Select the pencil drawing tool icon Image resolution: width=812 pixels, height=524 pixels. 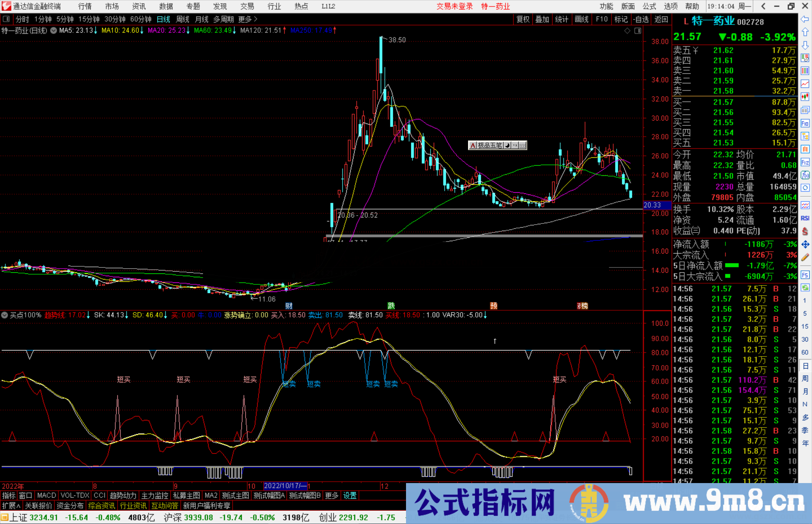805,257
